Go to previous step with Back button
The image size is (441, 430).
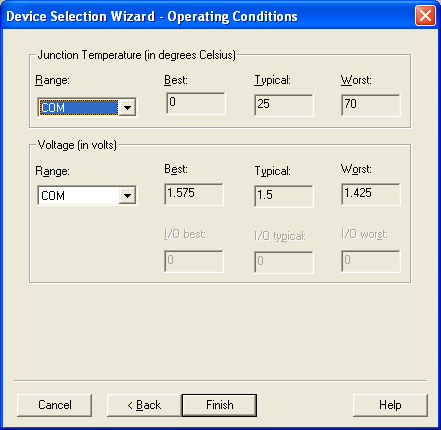point(144,405)
